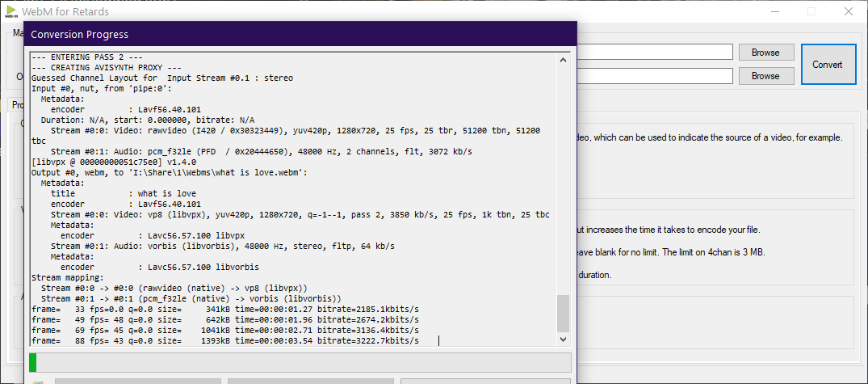Click the WebM app icon in title bar

coord(10,11)
